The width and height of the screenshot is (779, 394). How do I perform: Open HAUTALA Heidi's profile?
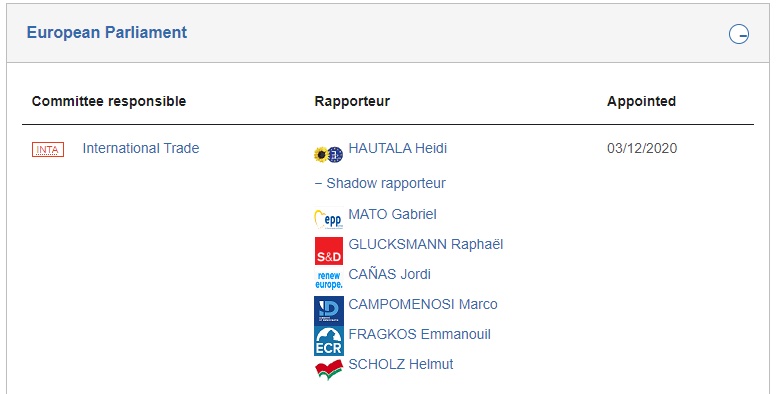[397, 148]
